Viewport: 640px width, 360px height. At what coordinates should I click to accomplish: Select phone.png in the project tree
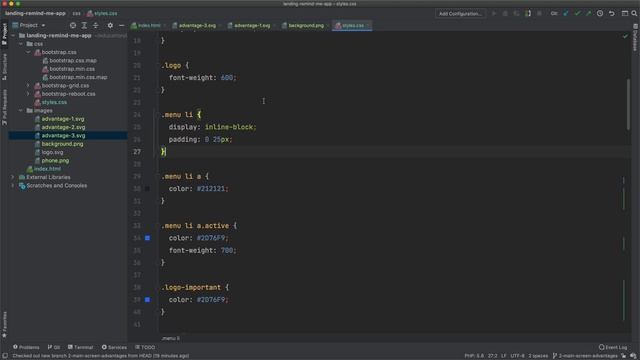point(55,161)
